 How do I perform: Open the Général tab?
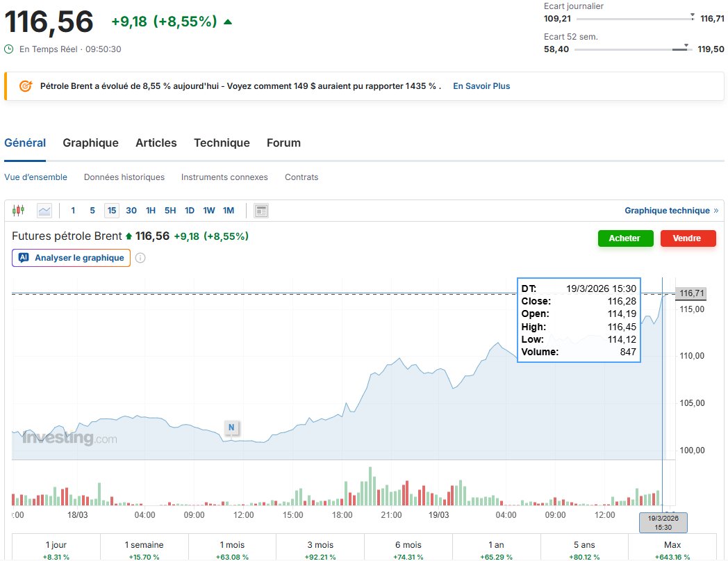25,143
